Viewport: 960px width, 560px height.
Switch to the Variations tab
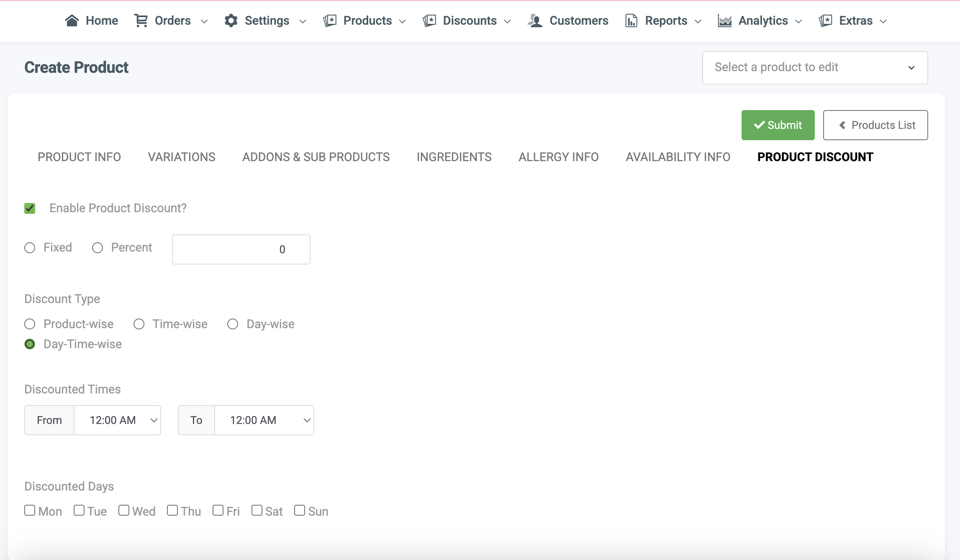(182, 157)
